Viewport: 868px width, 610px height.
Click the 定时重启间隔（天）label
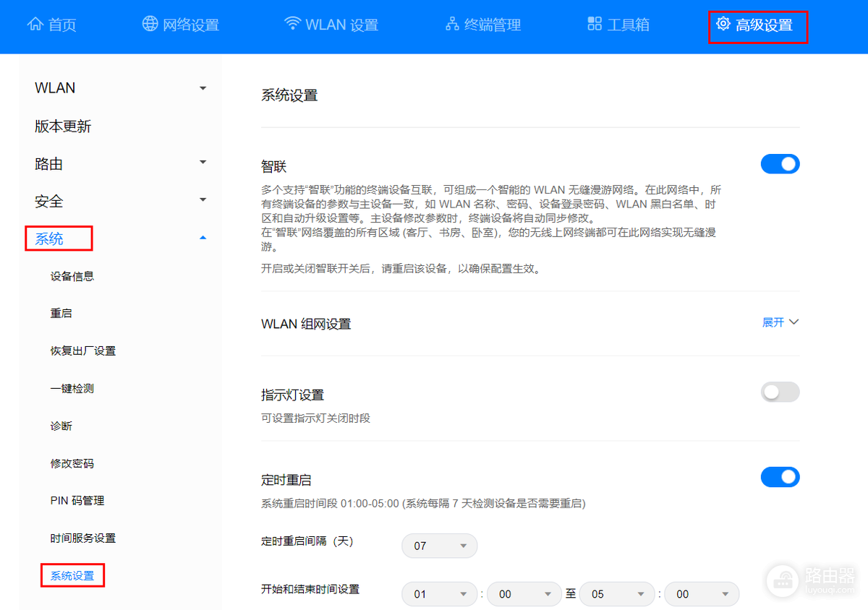tap(307, 541)
